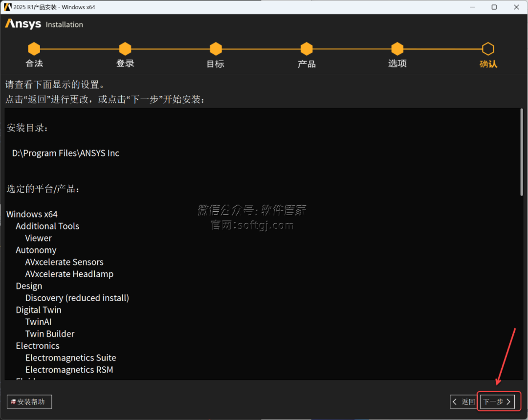Click the AVxcelerate Sensors entry
The width and height of the screenshot is (528, 420).
[65, 262]
